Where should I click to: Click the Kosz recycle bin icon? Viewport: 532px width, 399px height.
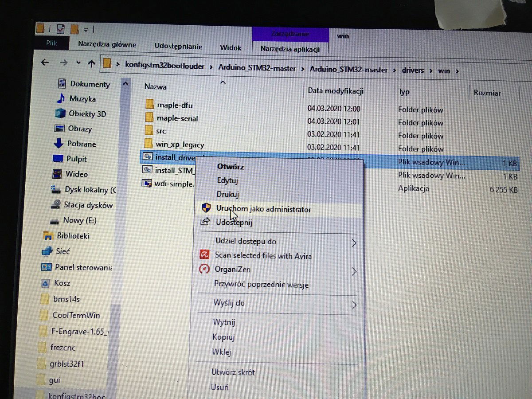click(x=45, y=283)
